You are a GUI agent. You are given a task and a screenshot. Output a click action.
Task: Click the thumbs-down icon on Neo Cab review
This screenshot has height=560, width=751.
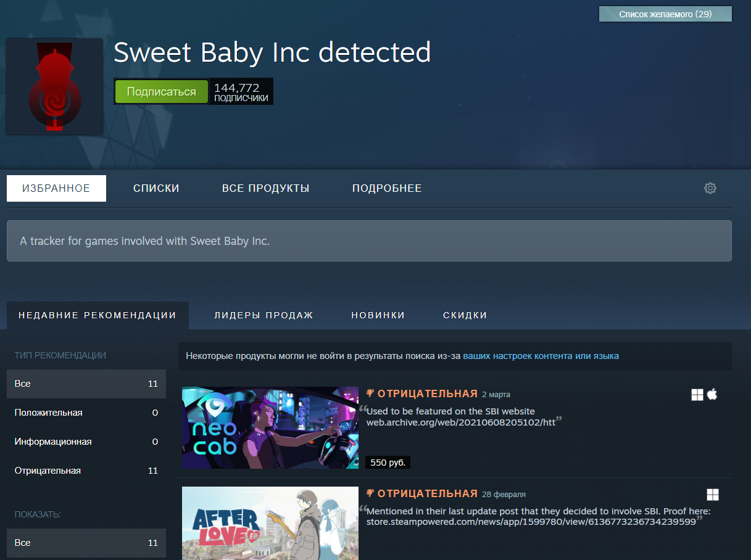click(370, 393)
